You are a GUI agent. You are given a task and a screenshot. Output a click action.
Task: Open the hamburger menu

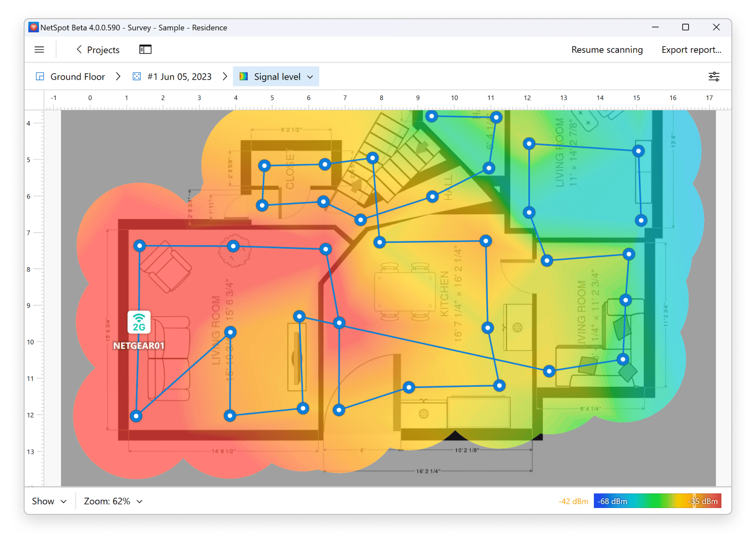click(x=39, y=50)
